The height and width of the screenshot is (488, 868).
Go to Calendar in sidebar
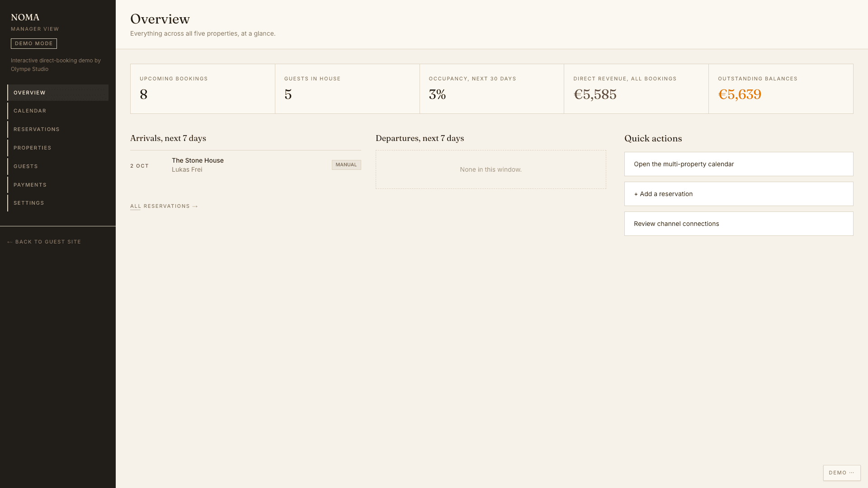[x=58, y=111]
